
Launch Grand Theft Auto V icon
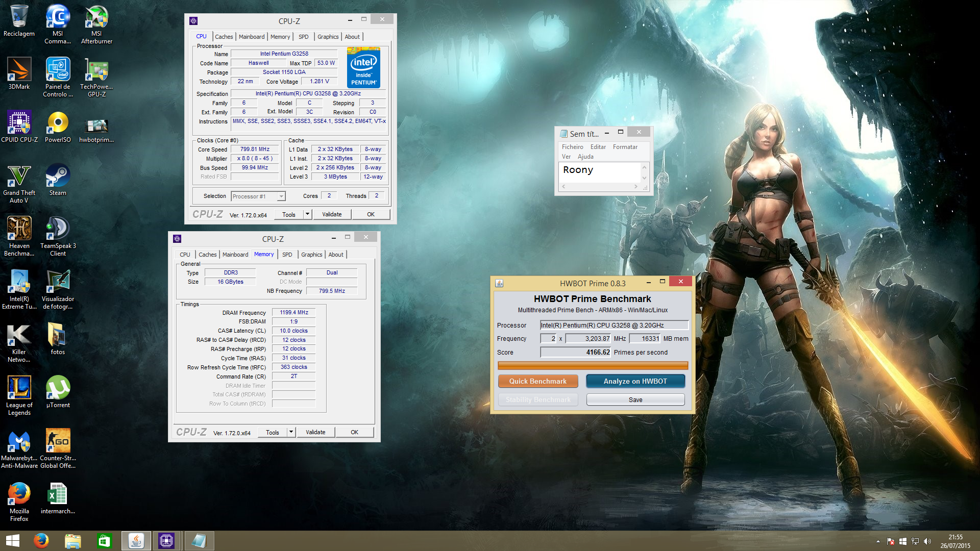point(19,183)
